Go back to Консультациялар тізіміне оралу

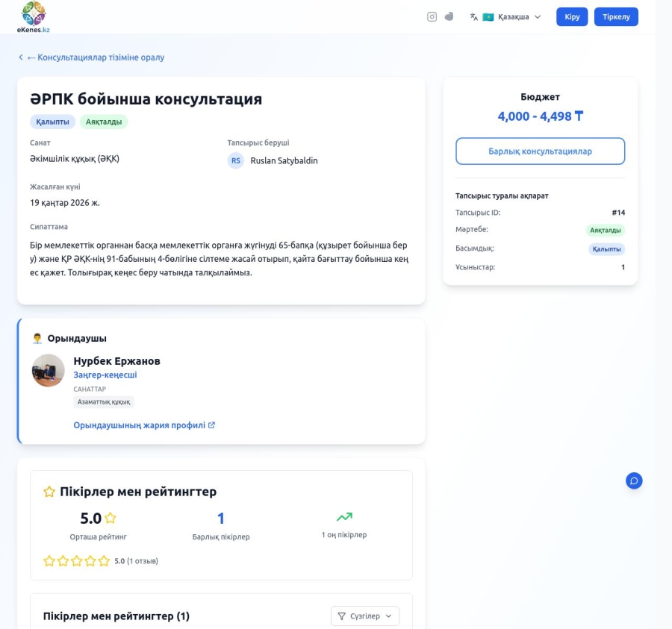91,57
